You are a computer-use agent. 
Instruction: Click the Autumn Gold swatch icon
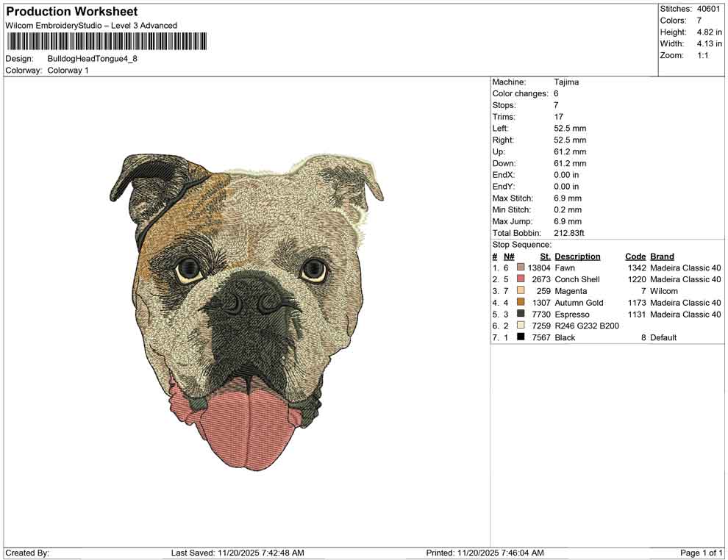(x=521, y=302)
